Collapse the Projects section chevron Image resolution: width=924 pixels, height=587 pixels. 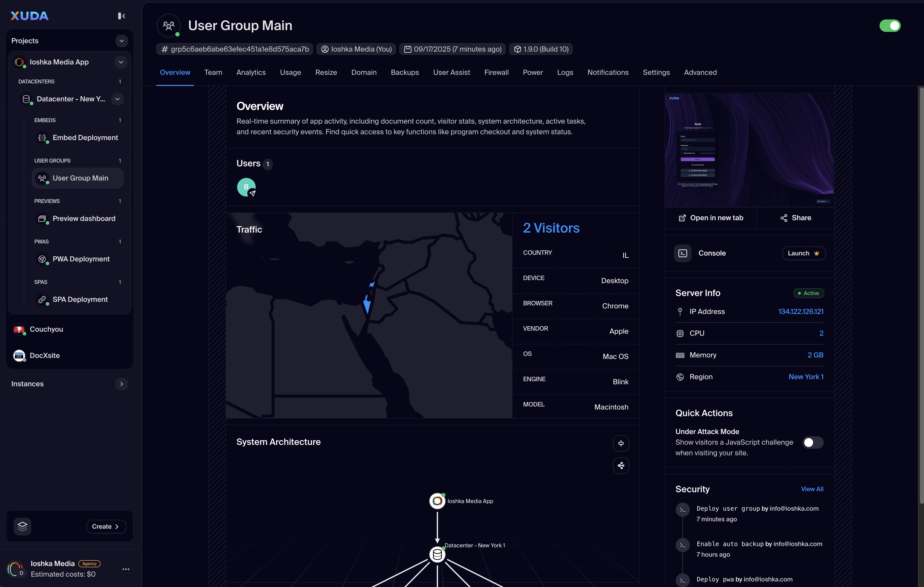[x=121, y=41]
